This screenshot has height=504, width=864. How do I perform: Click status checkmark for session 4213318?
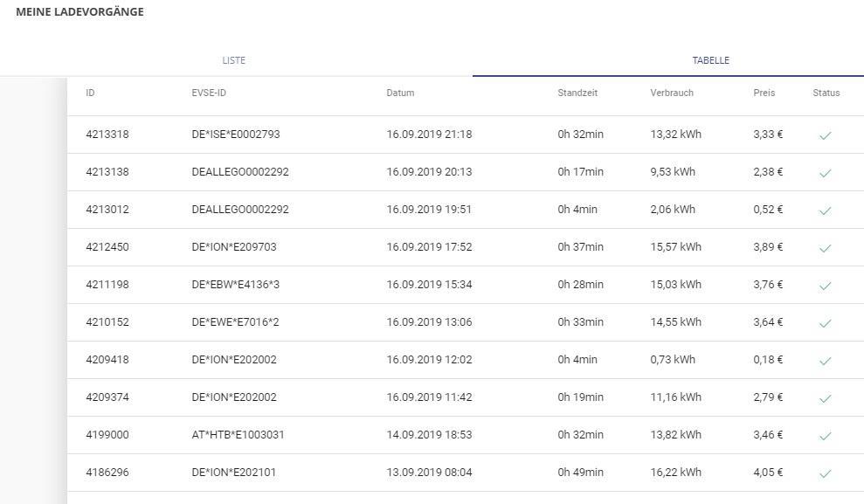825,135
